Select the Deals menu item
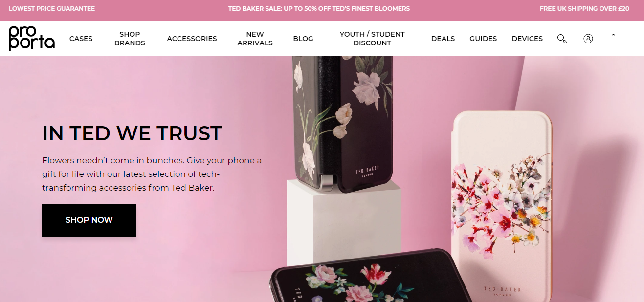Viewport: 644px width, 302px height. click(x=443, y=39)
